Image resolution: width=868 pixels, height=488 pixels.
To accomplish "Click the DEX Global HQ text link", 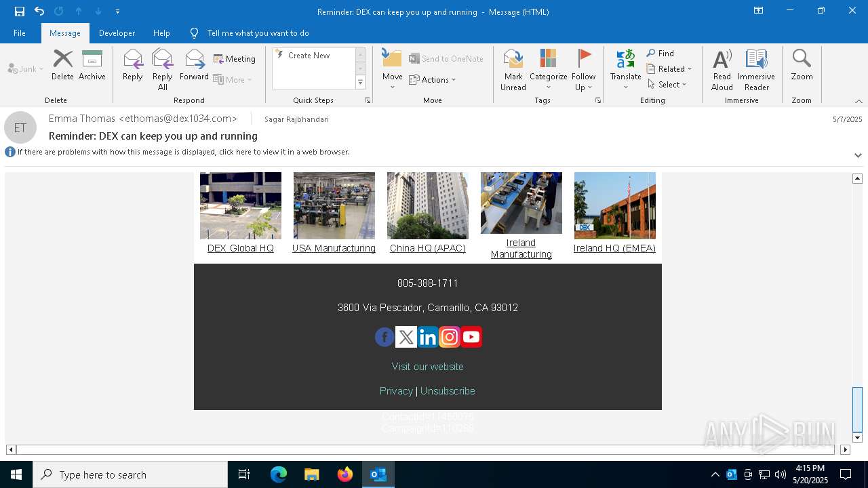I will 241,248.
